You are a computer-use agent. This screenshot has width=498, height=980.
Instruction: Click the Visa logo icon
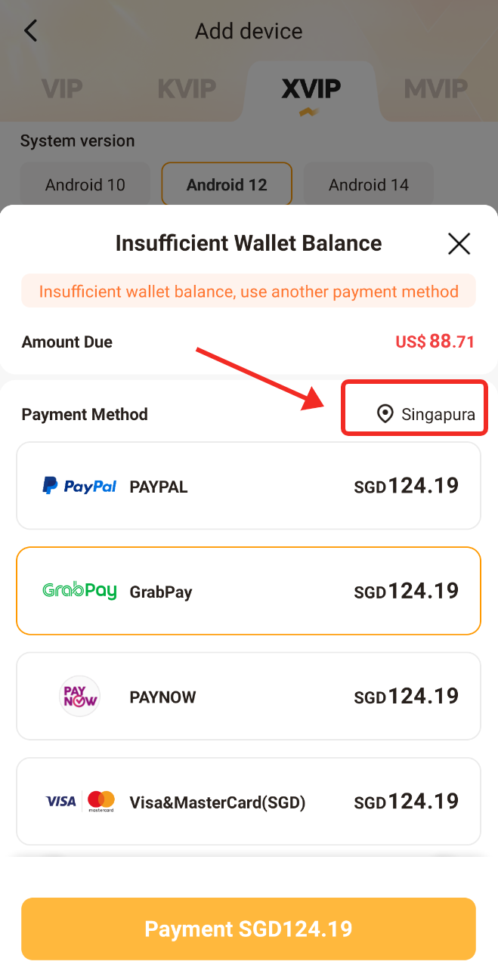(61, 801)
